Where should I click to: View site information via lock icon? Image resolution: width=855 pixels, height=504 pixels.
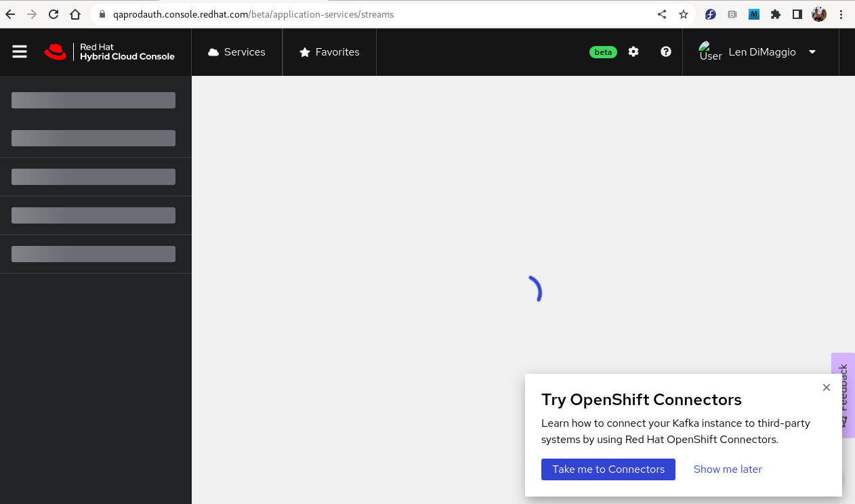pos(103,14)
